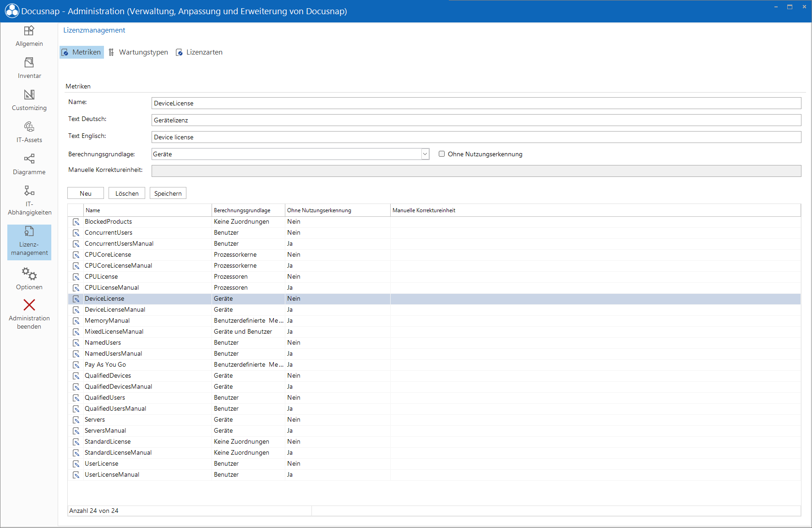
Task: Select the MixedLicenseManual row
Action: [434, 332]
